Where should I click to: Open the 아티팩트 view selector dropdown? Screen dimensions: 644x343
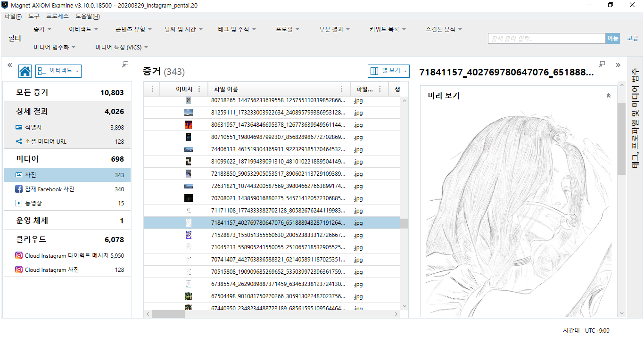[x=58, y=71]
